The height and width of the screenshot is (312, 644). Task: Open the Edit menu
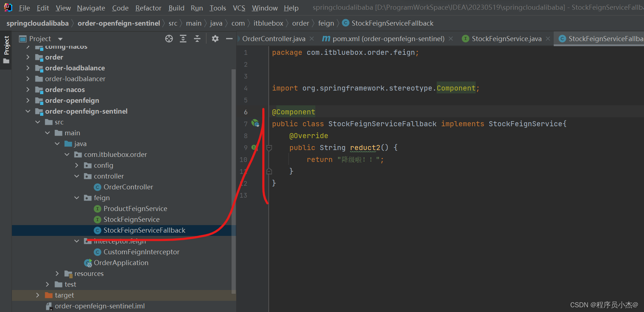point(43,8)
